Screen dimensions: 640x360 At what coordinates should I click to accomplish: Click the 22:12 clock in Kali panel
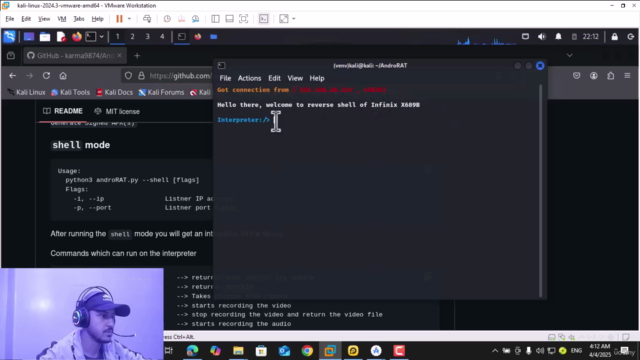pos(590,37)
